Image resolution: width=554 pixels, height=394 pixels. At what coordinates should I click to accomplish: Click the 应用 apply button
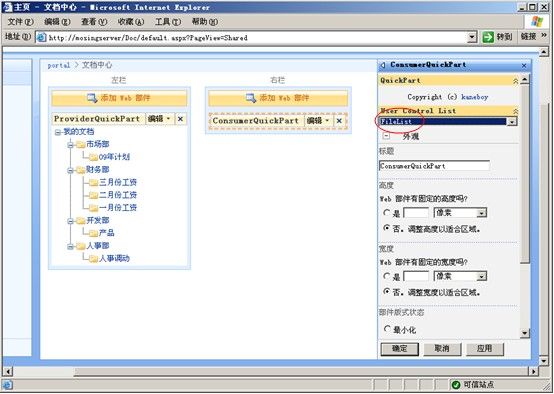tap(484, 349)
